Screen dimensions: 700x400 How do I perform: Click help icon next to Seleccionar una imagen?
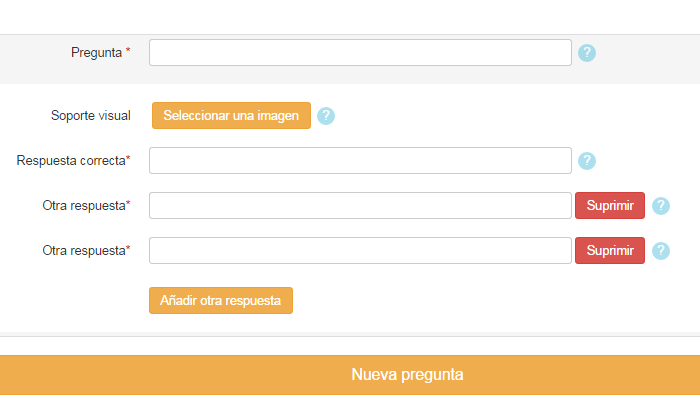[x=326, y=116]
